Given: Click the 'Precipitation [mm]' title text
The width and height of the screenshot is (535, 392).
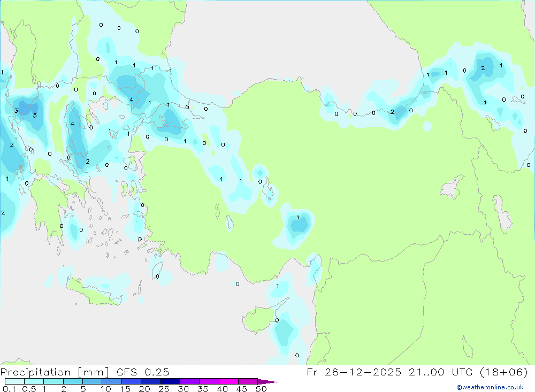Looking at the screenshot, I should 55,372.
